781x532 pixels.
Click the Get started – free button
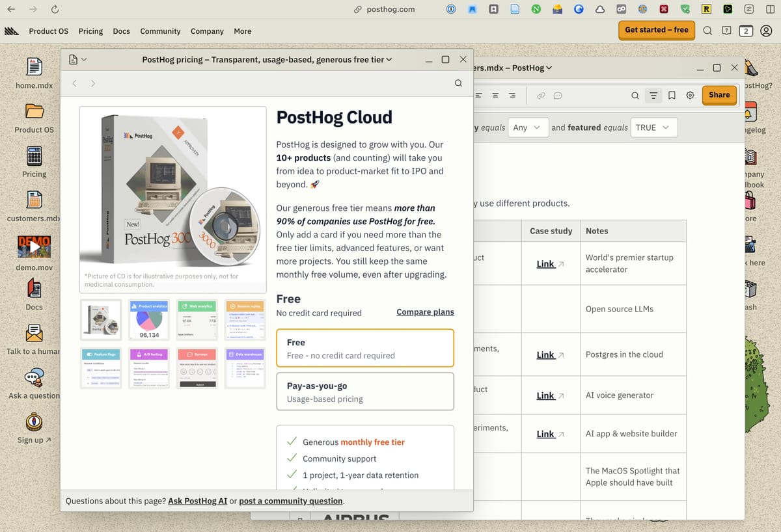coord(656,30)
